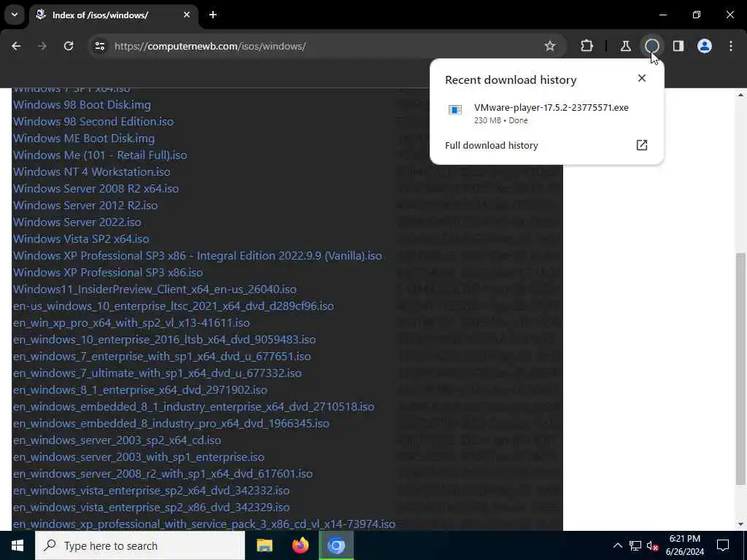Open Windows11_InsiderPreview_Client_x64_en-us_26040.iso
The height and width of the screenshot is (560, 747).
(155, 289)
